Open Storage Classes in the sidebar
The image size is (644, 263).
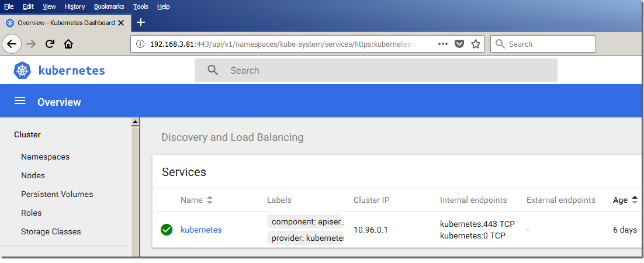tap(51, 232)
